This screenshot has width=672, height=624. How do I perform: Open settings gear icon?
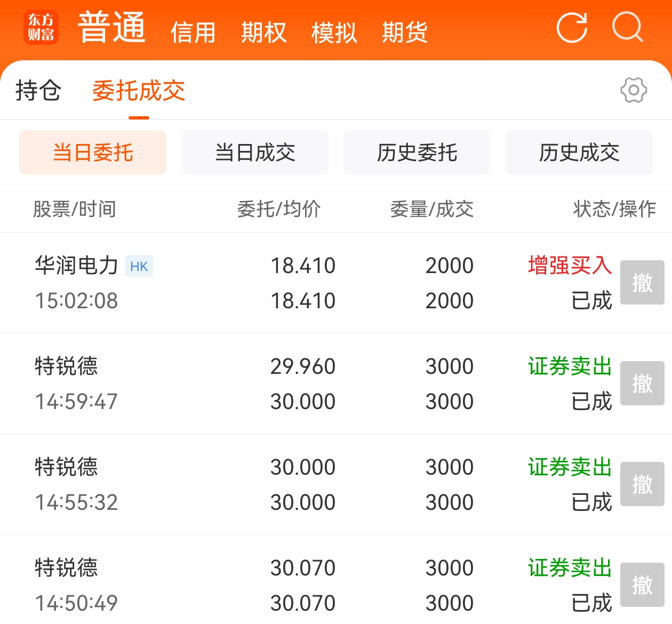point(634,90)
